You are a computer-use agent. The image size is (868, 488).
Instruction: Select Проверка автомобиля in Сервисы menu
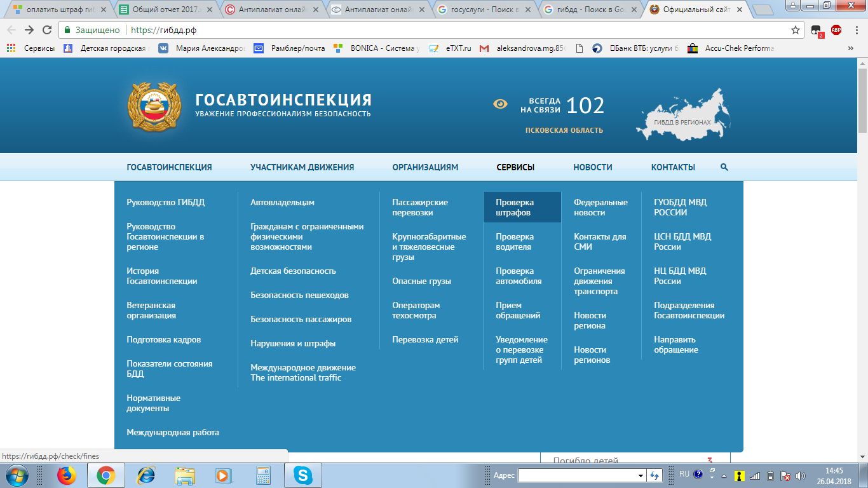pos(519,276)
